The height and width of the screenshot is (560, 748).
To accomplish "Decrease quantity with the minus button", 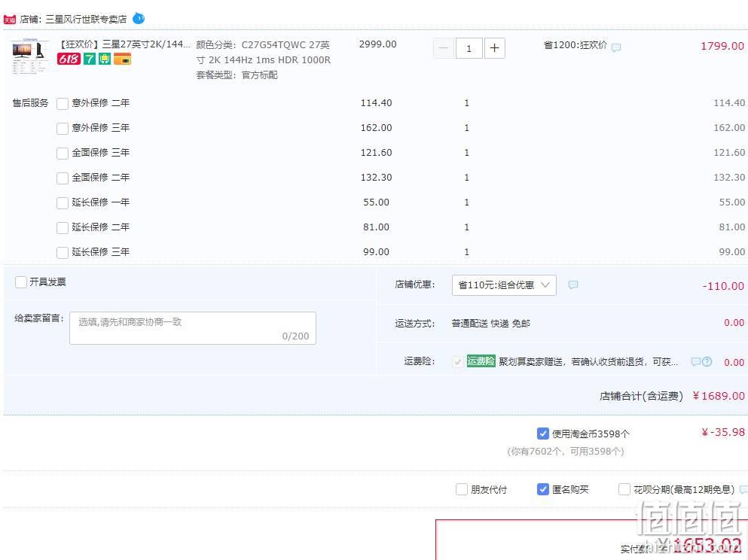I will 443,48.
